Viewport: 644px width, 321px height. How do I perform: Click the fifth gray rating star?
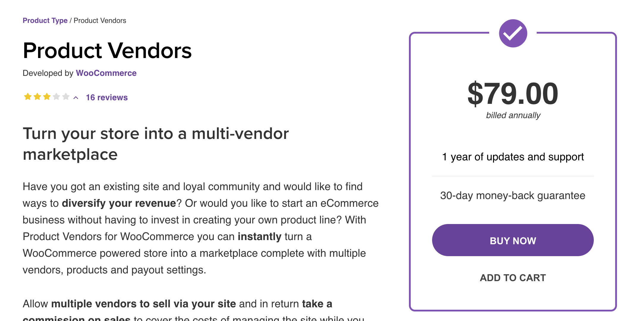66,97
